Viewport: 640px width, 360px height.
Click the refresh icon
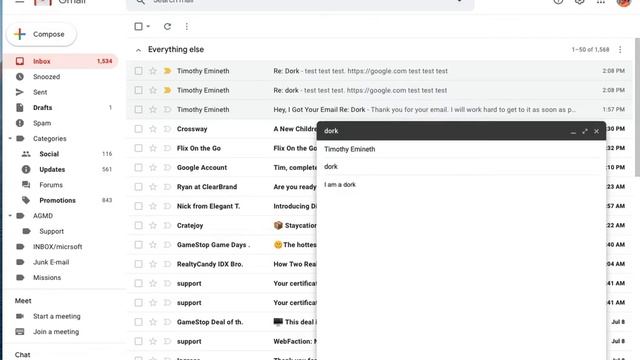[167, 27]
